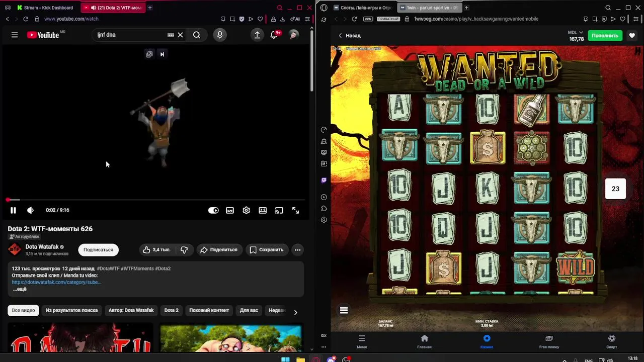The height and width of the screenshot is (362, 644).
Task: Open the YouTube upload/create button
Action: coord(257,35)
